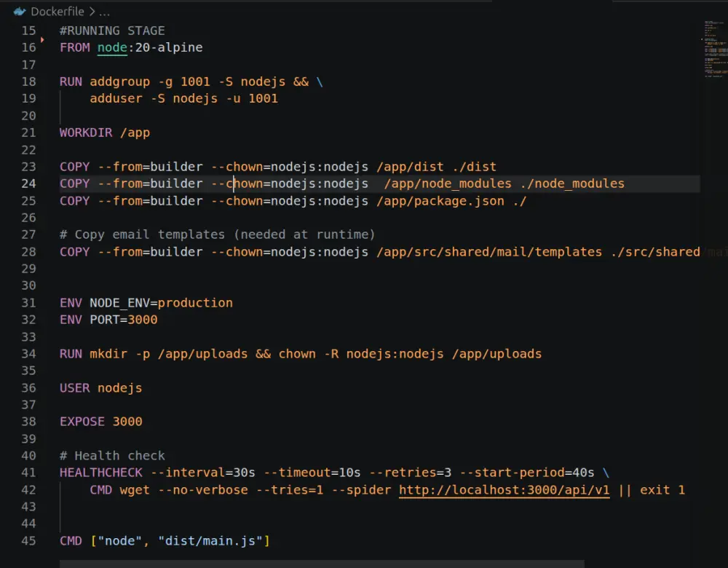This screenshot has height=568, width=728.
Task: Click './dist' destination on line 23
Action: coord(474,167)
